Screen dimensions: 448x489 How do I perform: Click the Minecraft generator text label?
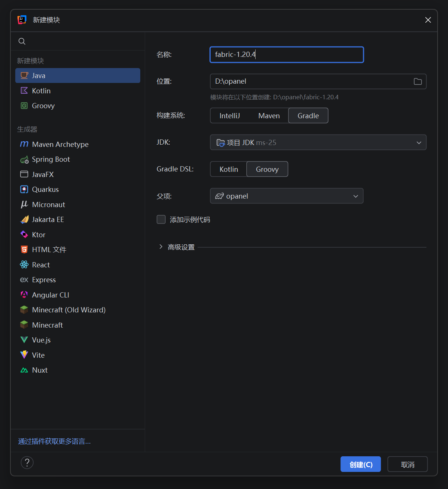47,325
